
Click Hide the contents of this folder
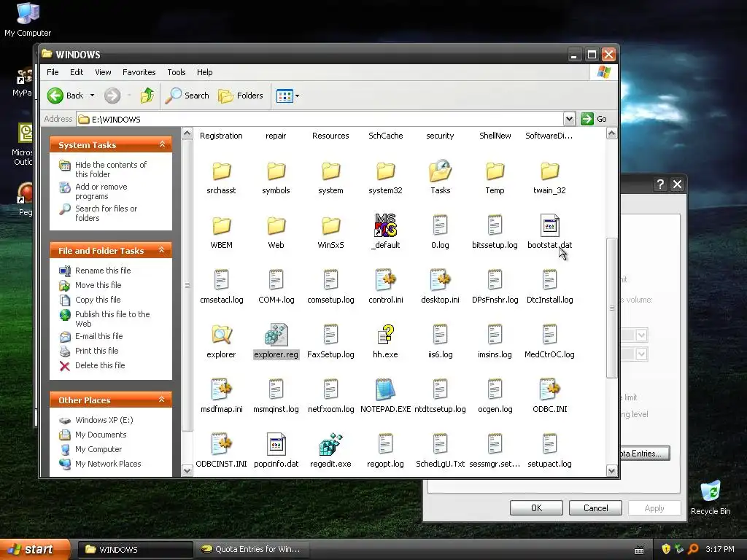[x=111, y=169]
